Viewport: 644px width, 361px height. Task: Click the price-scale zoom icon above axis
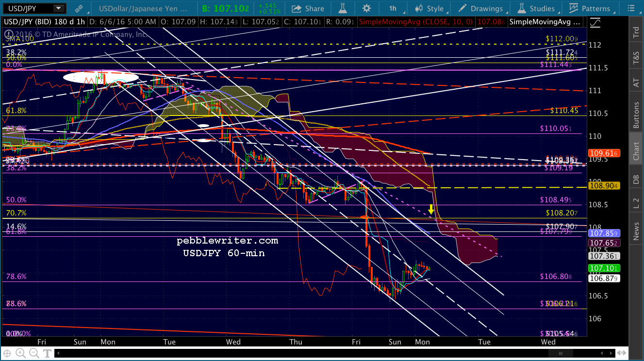click(595, 22)
